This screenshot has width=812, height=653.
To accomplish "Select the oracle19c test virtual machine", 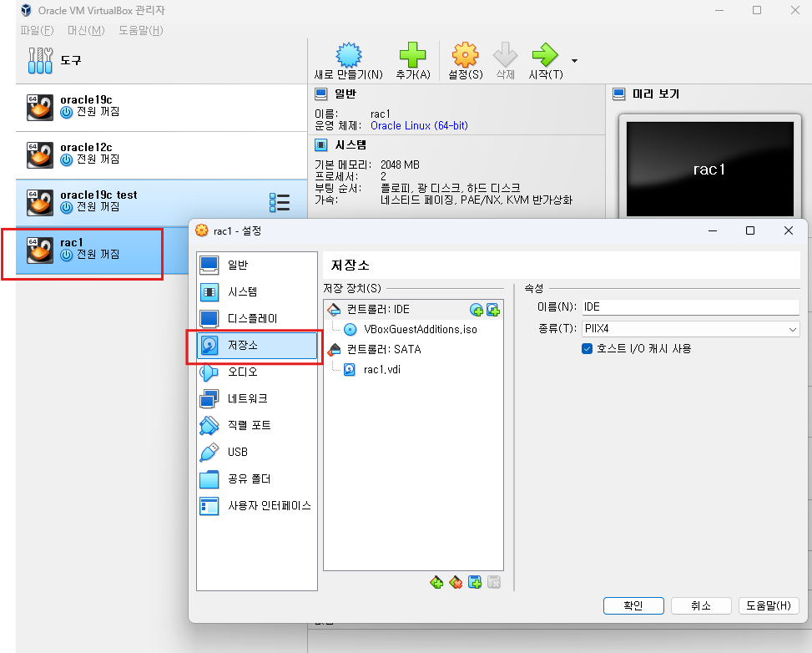I will coord(162,203).
